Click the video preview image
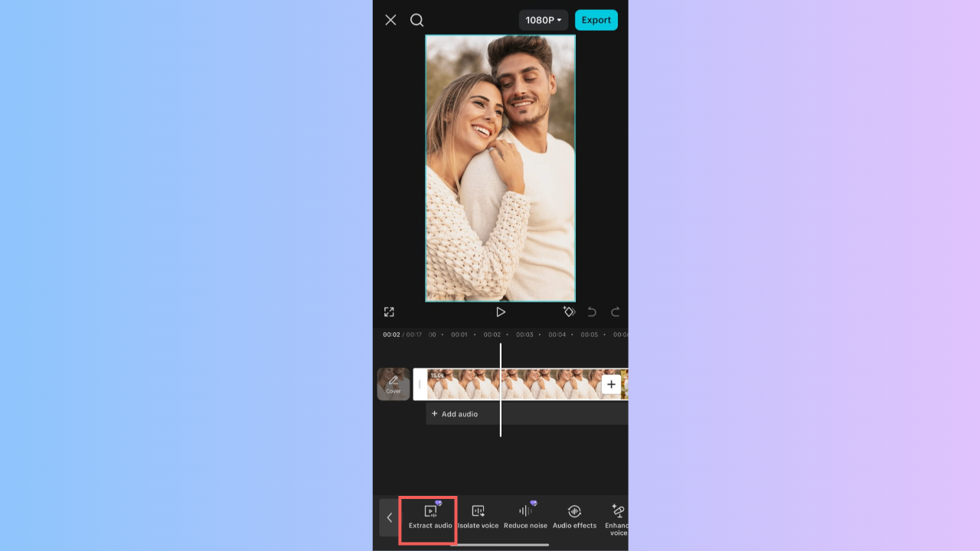The height and width of the screenshot is (551, 980). (500, 168)
